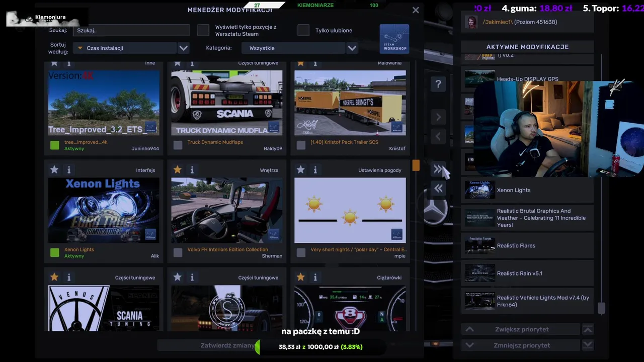This screenshot has height=362, width=644.
Task: Activate selected mod with single right arrow
Action: (438, 117)
